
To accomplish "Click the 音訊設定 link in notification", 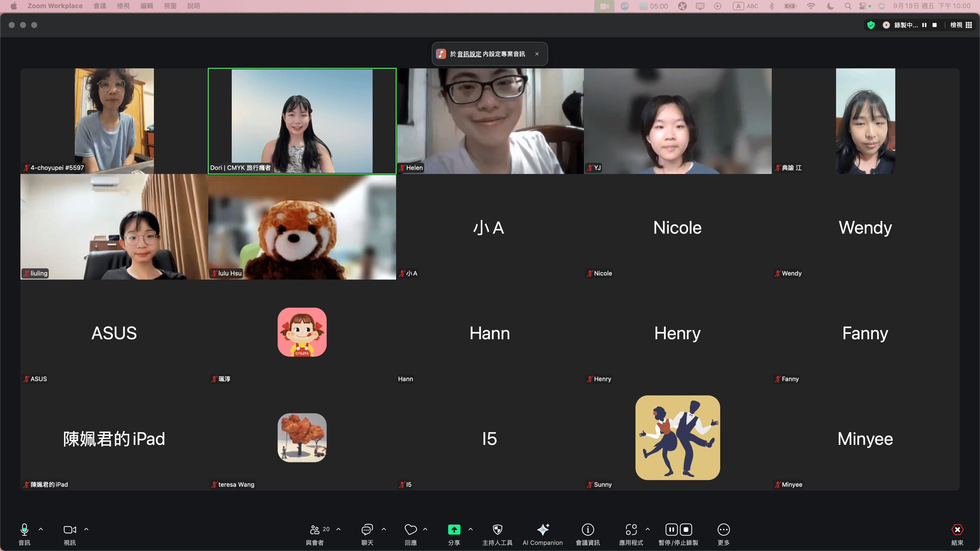I will [469, 54].
